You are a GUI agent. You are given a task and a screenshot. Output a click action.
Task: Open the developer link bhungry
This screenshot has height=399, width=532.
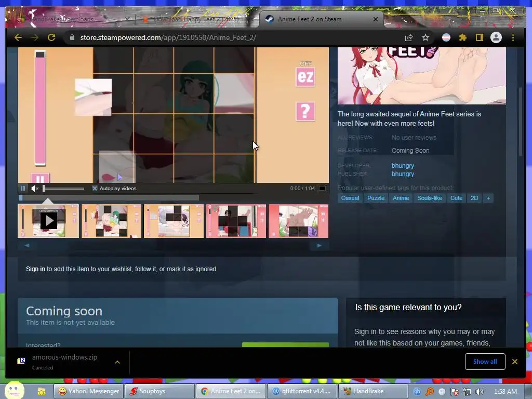pos(403,166)
